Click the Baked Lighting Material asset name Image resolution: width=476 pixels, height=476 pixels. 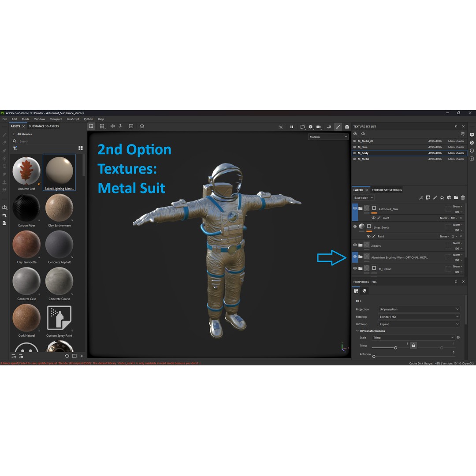pos(59,189)
